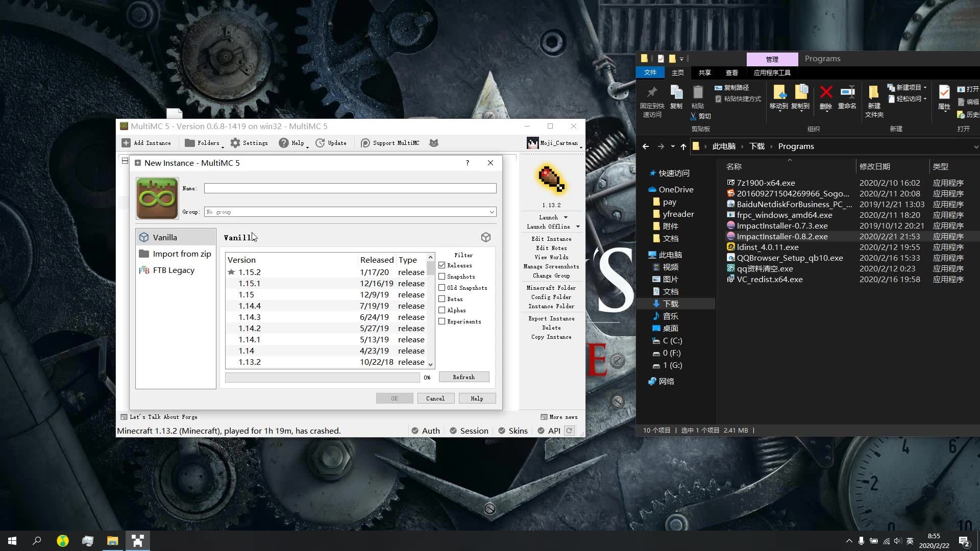Select Import from zip in sidebar
Image resolution: width=980 pixels, height=551 pixels.
(x=176, y=254)
